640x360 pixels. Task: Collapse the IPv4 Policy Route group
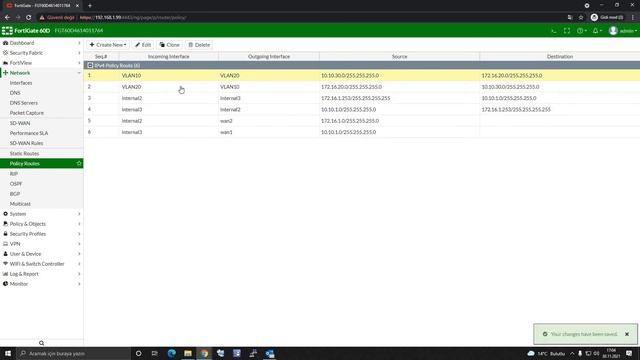(x=90, y=65)
